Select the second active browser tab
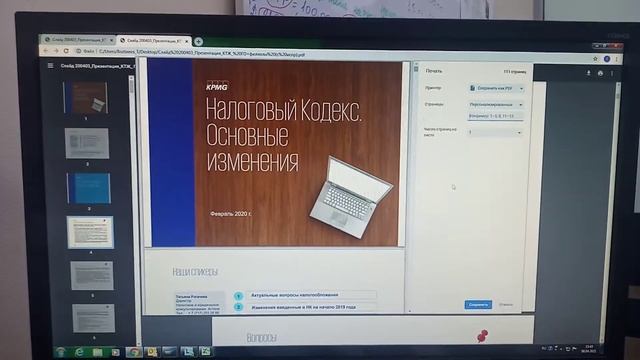Viewport: 640px width, 360px height. tap(154, 41)
